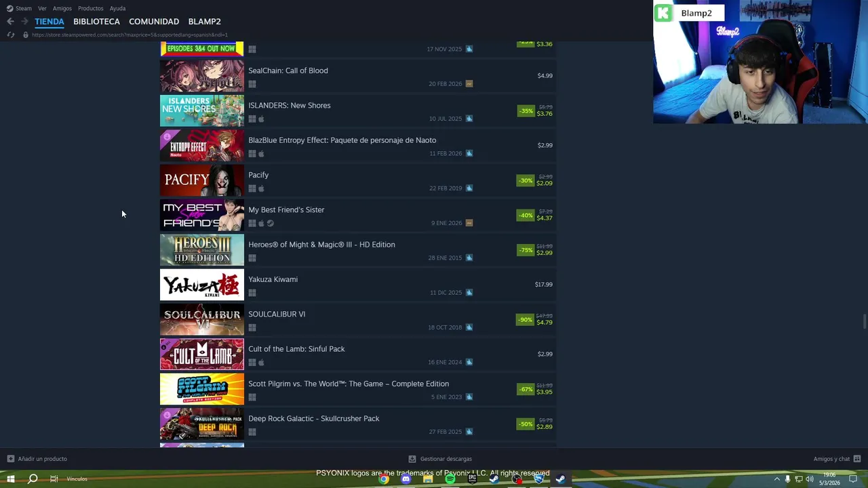Click the -75% discount badge on Heroes III

pos(526,250)
